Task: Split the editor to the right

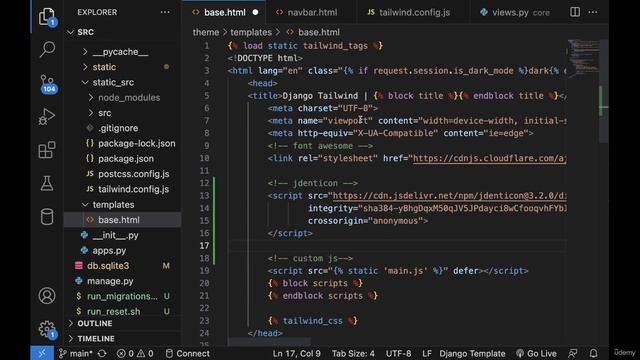Action: [x=575, y=12]
